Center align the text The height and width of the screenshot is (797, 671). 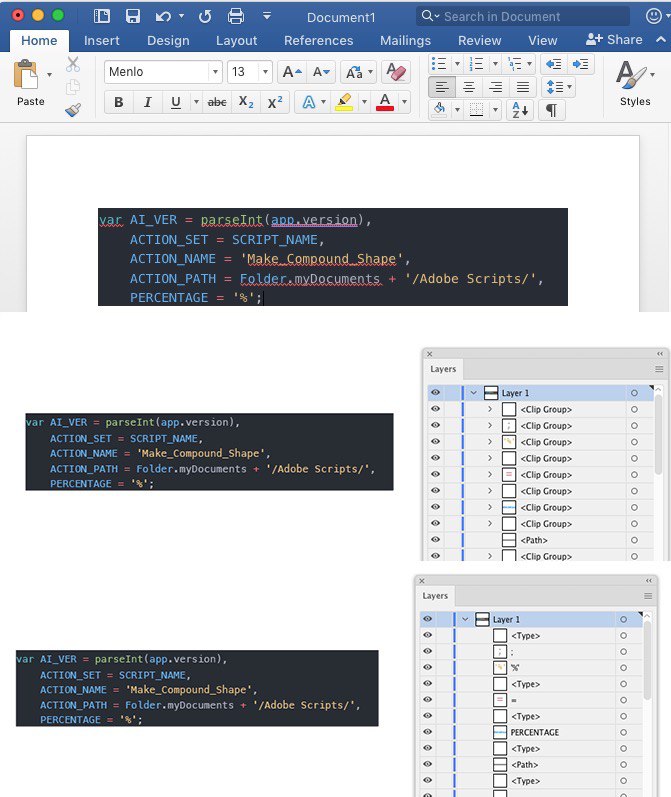(x=468, y=87)
